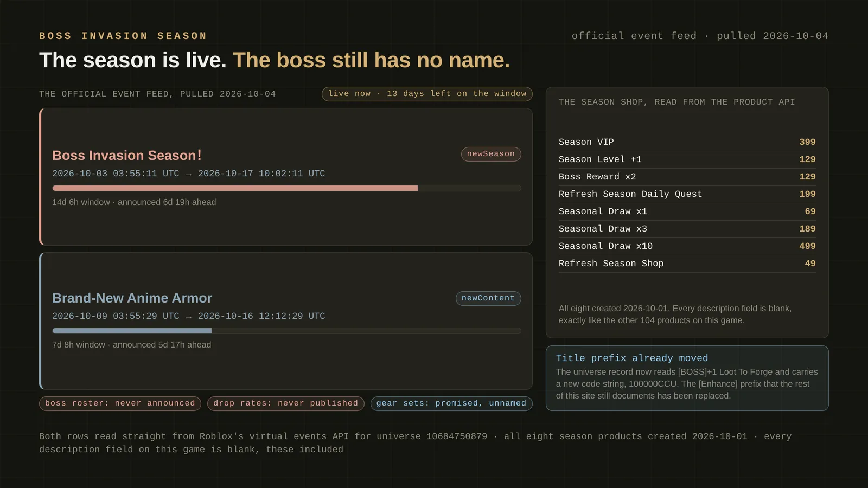Select the 'Season Level +1' shop row
Image resolution: width=868 pixels, height=488 pixels.
(x=687, y=159)
